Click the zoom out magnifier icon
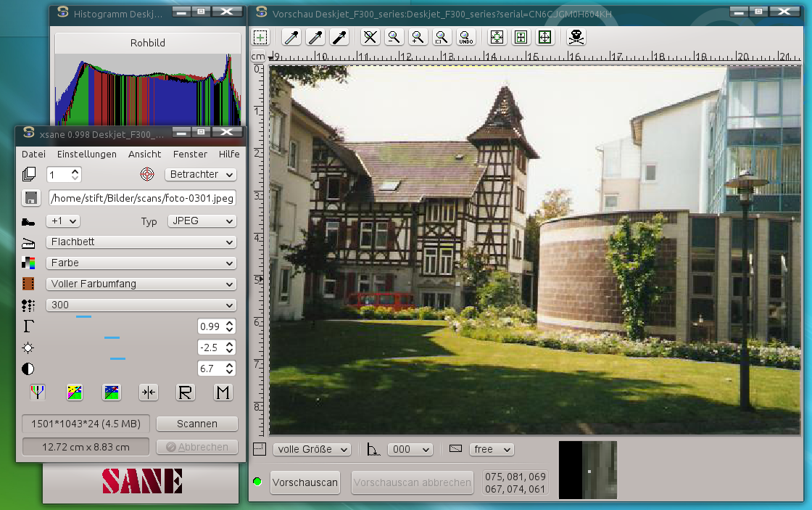This screenshot has height=510, width=812. (x=394, y=37)
